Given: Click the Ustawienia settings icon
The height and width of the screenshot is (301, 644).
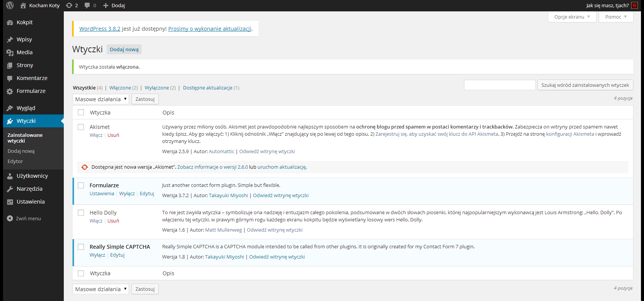Looking at the screenshot, I should [x=10, y=202].
